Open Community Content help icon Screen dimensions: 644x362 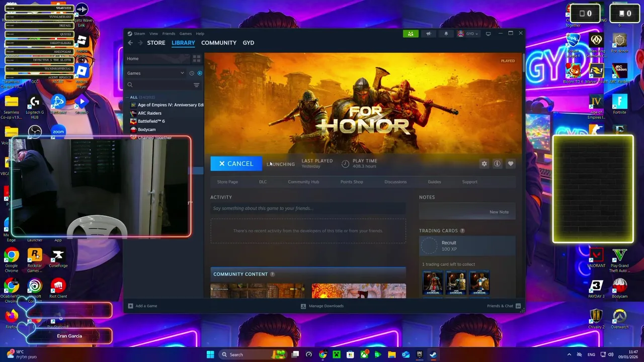coord(272,274)
